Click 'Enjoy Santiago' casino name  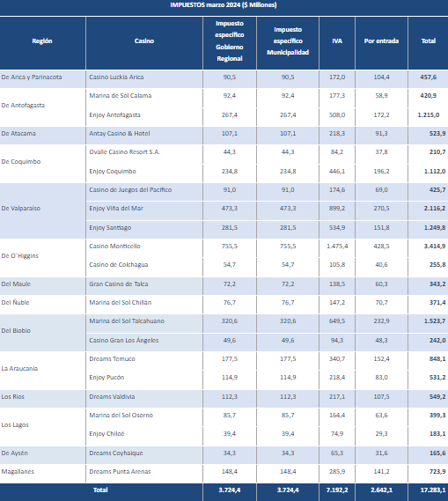(110, 227)
